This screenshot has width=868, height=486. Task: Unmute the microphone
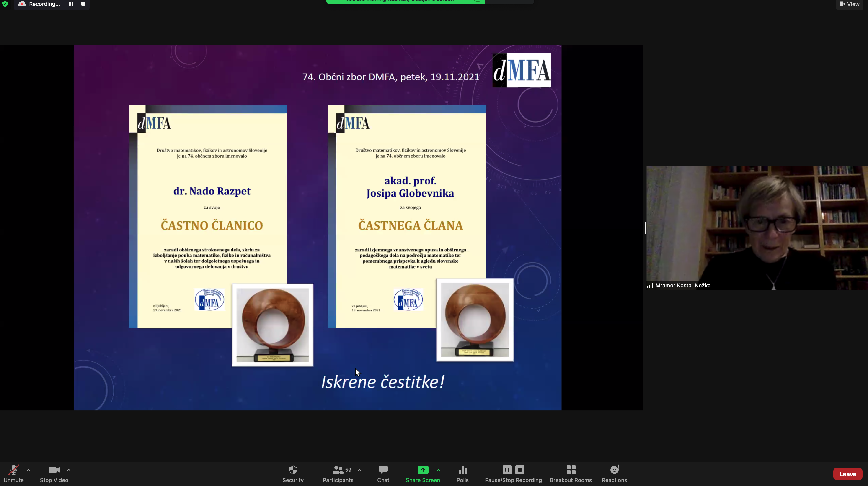coord(13,473)
